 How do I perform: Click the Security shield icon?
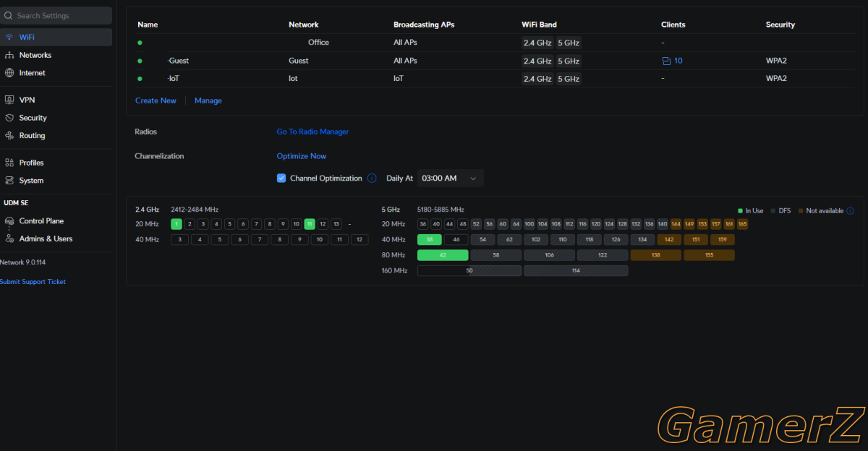tap(9, 118)
